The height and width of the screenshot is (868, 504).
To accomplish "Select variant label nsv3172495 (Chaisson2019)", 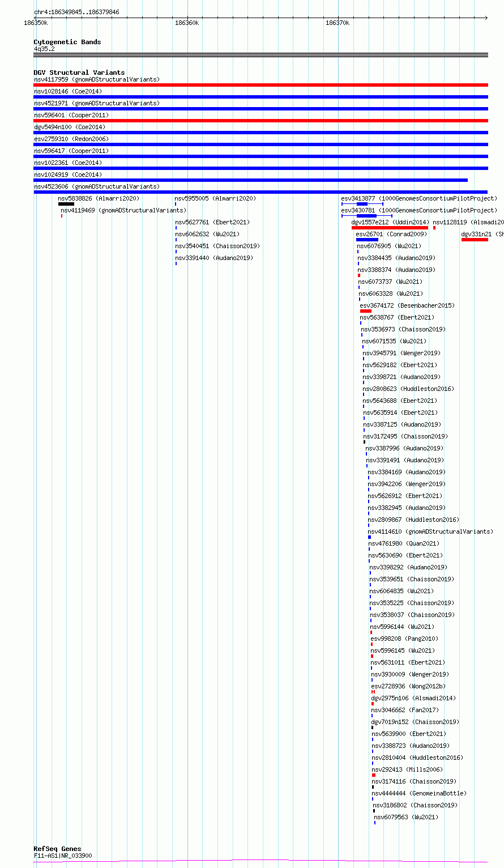I will click(x=405, y=436).
